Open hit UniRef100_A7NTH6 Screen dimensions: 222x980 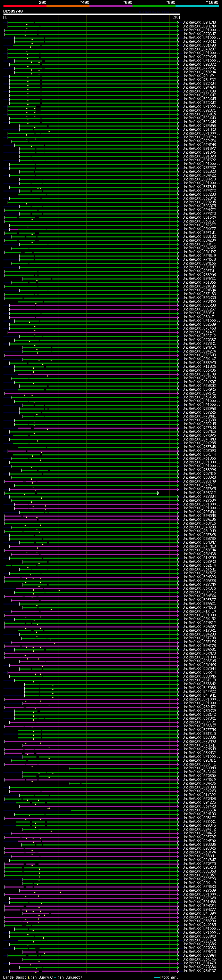point(199,145)
